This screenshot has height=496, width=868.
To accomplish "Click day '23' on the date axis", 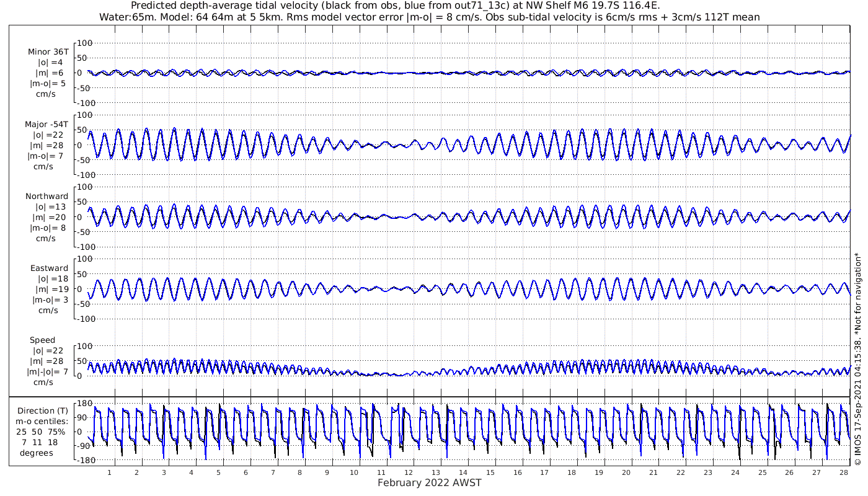I will 708,472.
